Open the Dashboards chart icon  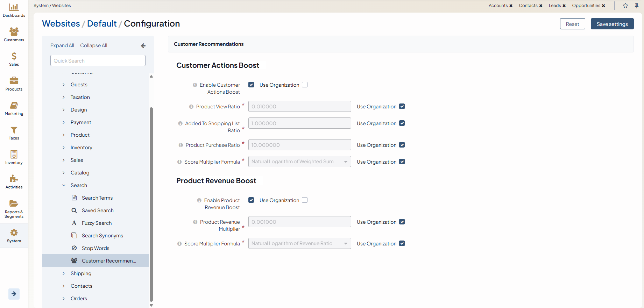tap(14, 7)
